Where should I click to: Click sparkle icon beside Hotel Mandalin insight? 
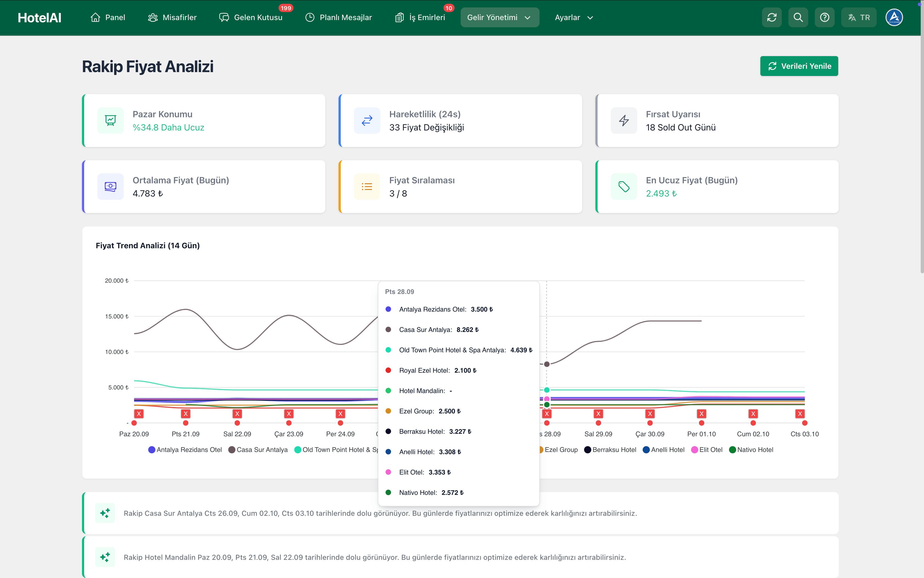coord(105,557)
